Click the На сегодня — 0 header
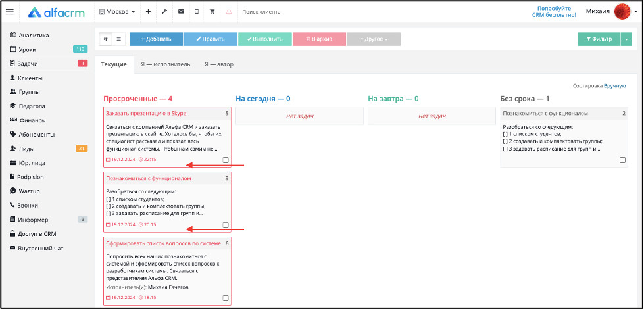This screenshot has height=309, width=644. pyautogui.click(x=263, y=99)
